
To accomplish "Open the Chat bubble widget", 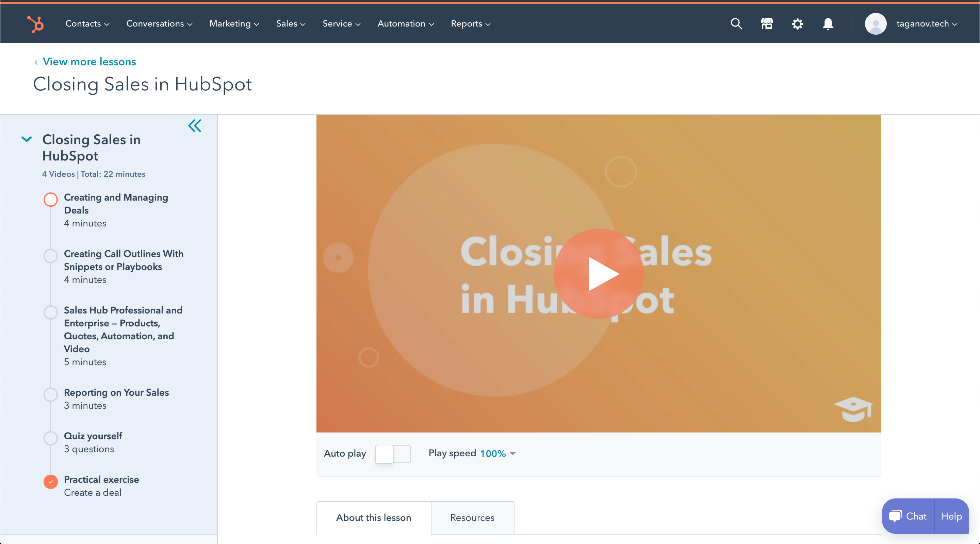I will pos(908,516).
